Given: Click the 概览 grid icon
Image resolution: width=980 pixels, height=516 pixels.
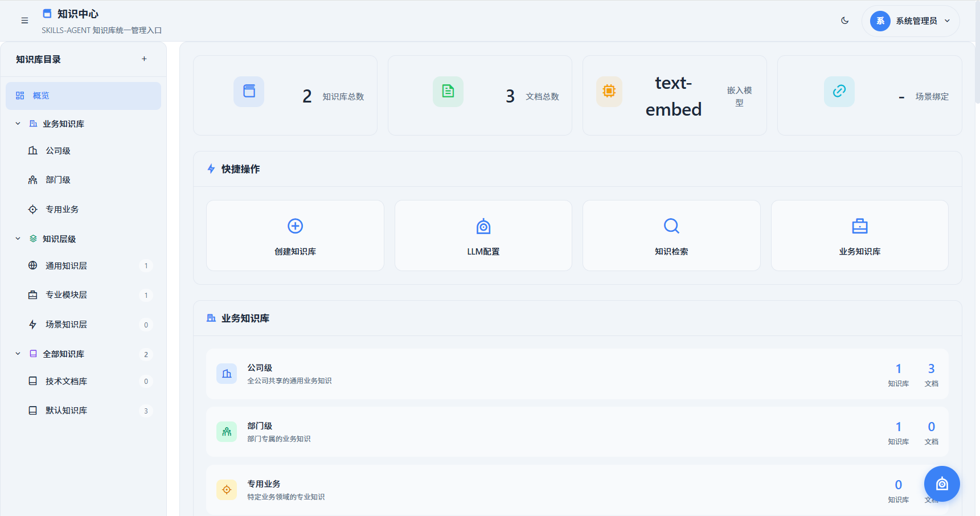Looking at the screenshot, I should [20, 96].
